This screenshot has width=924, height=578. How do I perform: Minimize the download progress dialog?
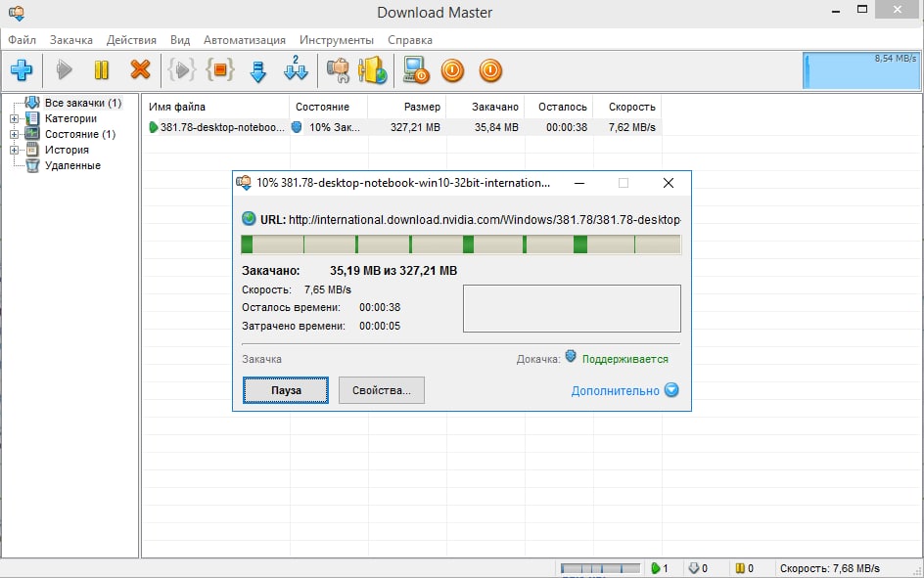click(x=579, y=183)
